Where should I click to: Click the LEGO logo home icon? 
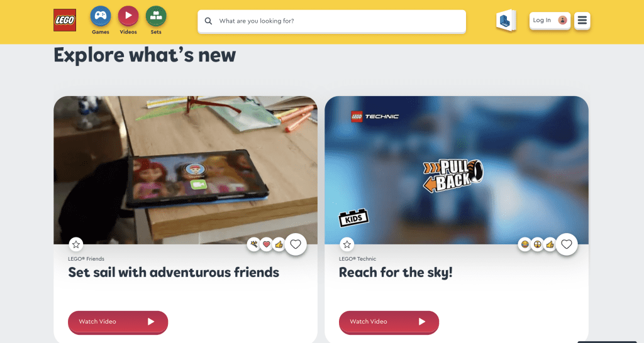click(x=65, y=20)
